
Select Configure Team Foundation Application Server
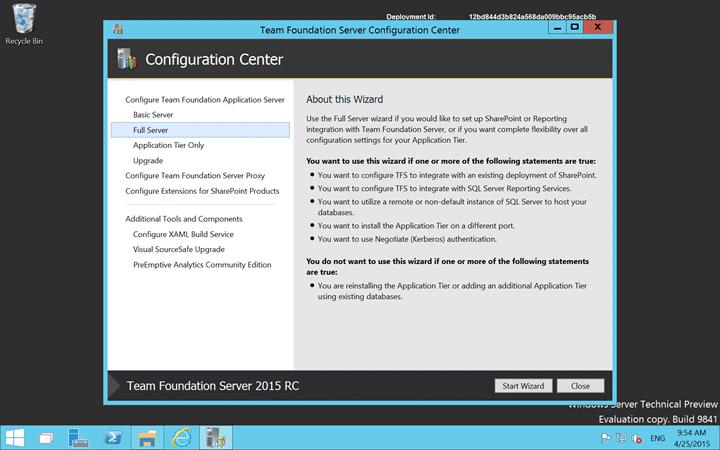coord(205,100)
